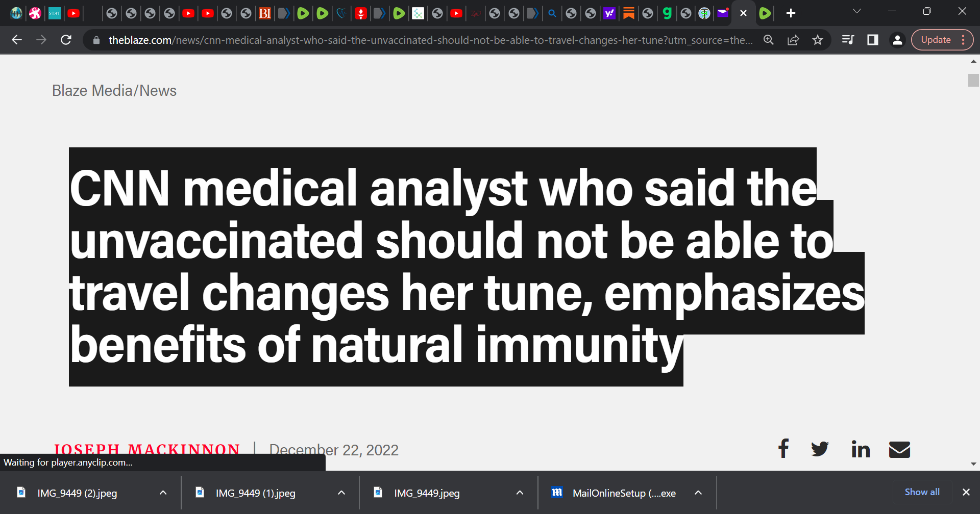Viewport: 980px width, 514px height.
Task: Switch to the pink figure icon tab
Action: (x=35, y=13)
